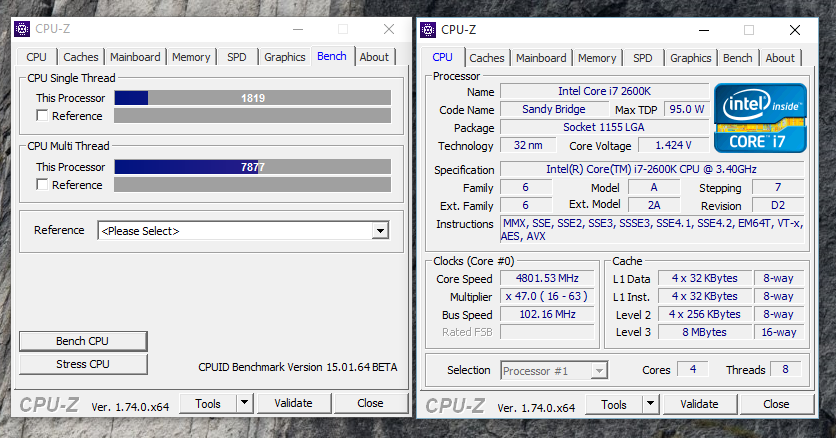This screenshot has height=438, width=836.
Task: Click Tools button in left window
Action: click(207, 403)
